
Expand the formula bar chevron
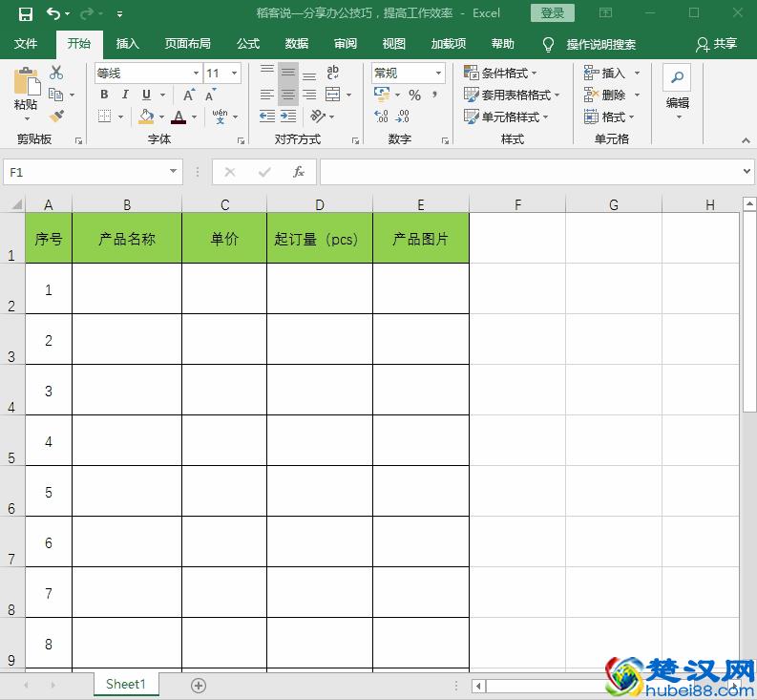pyautogui.click(x=746, y=172)
